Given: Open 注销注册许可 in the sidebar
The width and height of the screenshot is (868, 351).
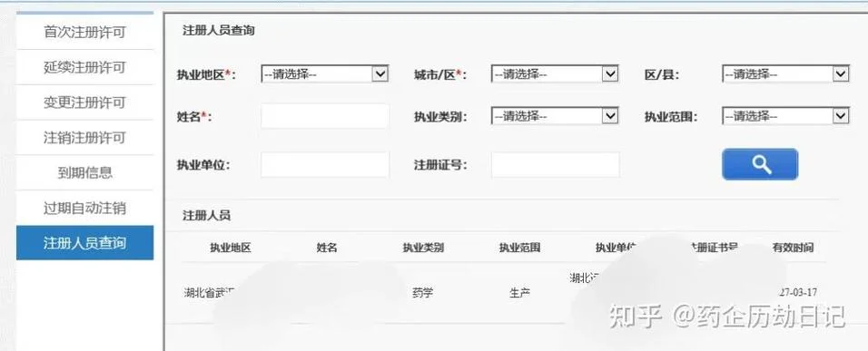Looking at the screenshot, I should tap(84, 138).
